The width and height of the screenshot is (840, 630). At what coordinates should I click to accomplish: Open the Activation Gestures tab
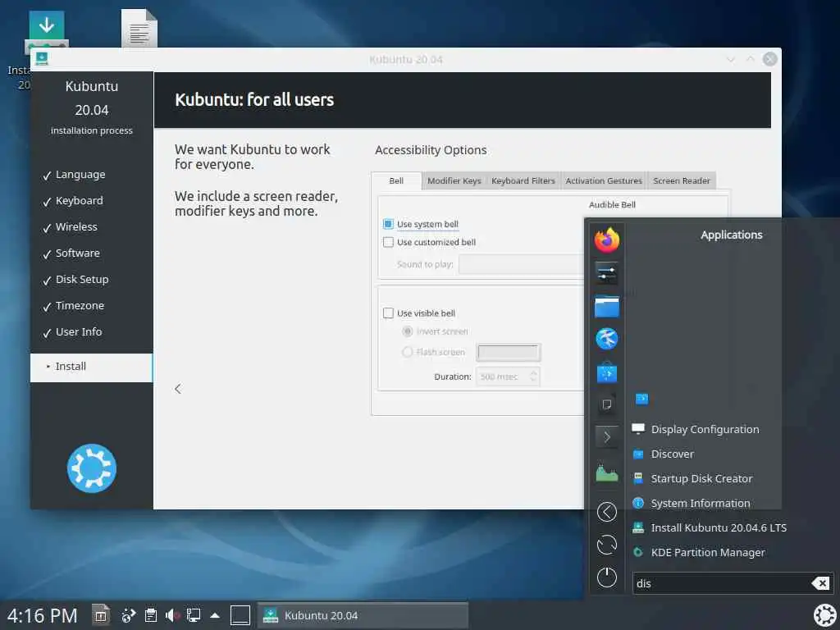[603, 180]
